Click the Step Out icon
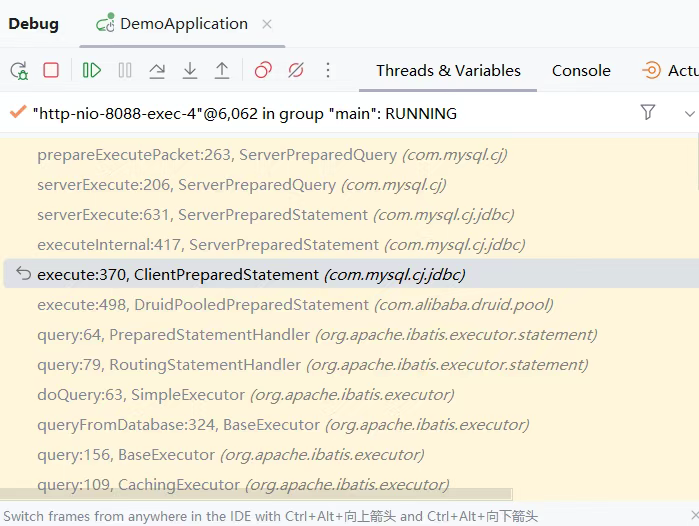This screenshot has width=699, height=526. point(222,70)
